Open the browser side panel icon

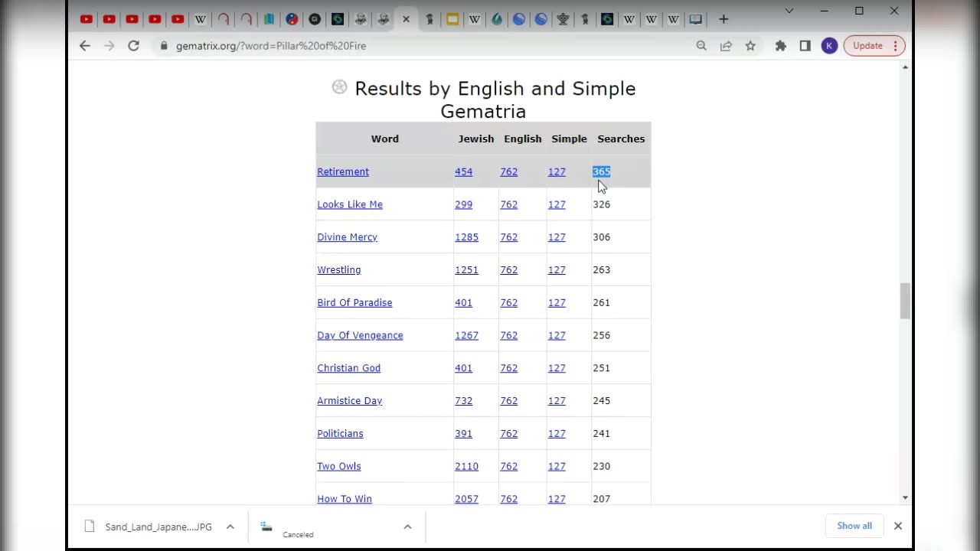(805, 46)
